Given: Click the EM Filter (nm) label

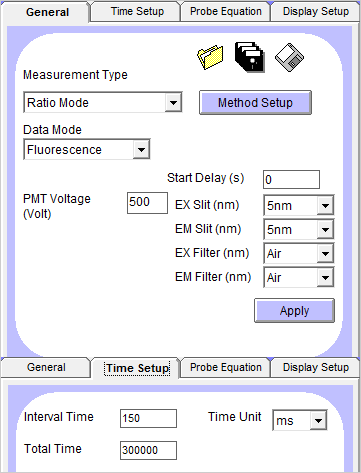Looking at the screenshot, I should pyautogui.click(x=213, y=277).
